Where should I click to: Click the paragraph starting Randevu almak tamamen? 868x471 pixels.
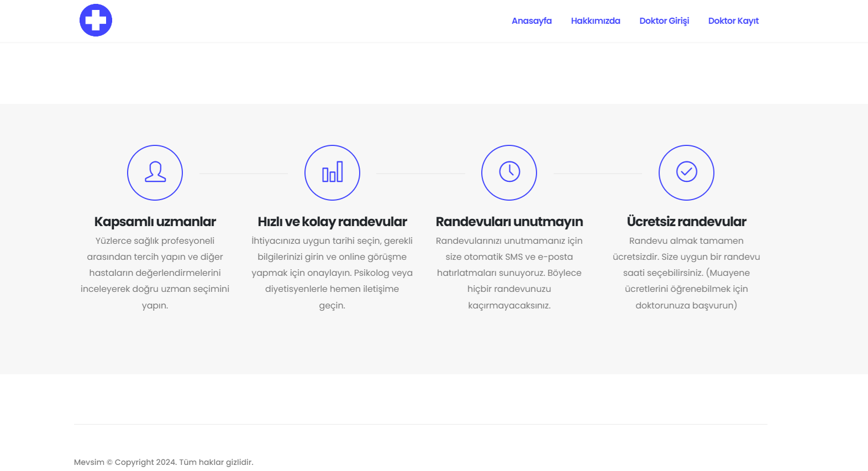point(686,273)
